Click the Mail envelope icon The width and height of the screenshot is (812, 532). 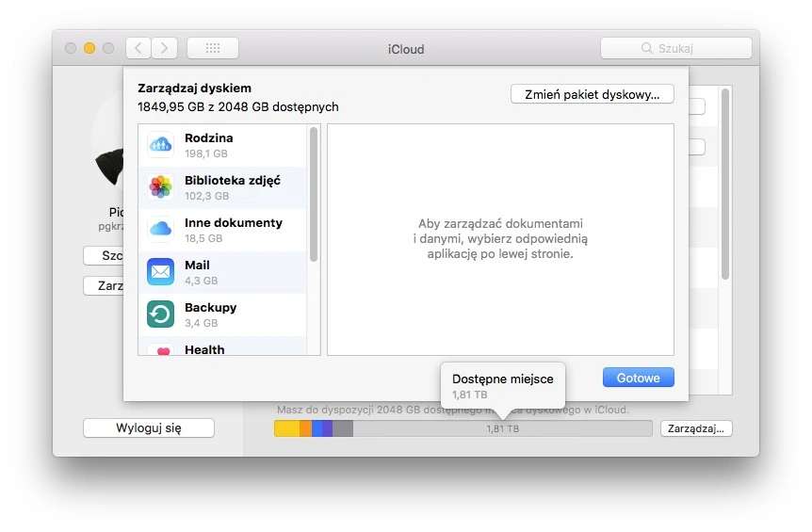point(160,272)
